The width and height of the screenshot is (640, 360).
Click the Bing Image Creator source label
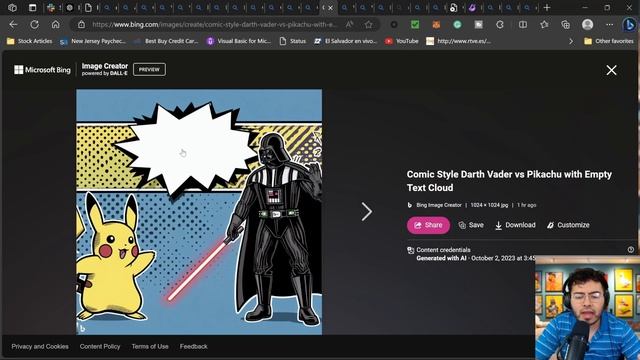point(439,205)
